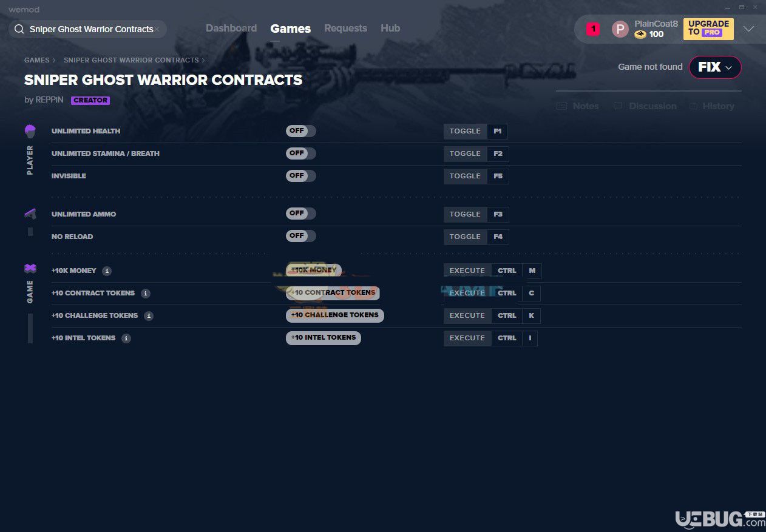Change Contract Tokens CTRL C hotkey
Viewport: 766px width, 532px height.
pos(516,293)
